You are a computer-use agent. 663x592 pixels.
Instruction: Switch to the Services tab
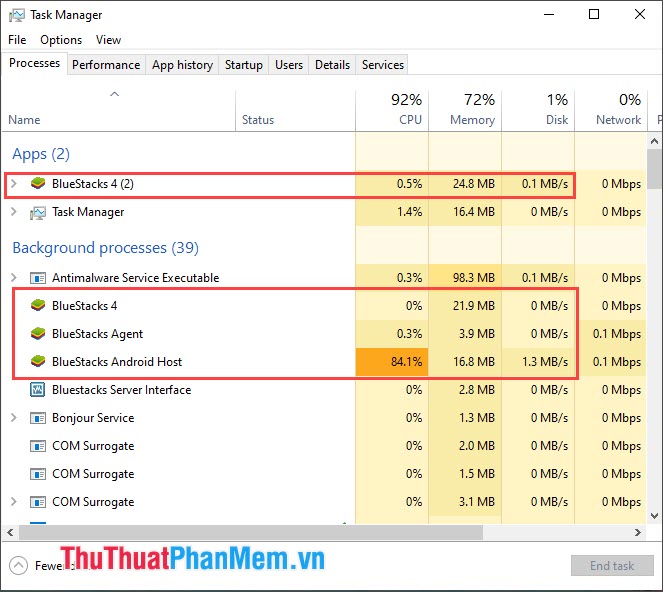point(382,65)
